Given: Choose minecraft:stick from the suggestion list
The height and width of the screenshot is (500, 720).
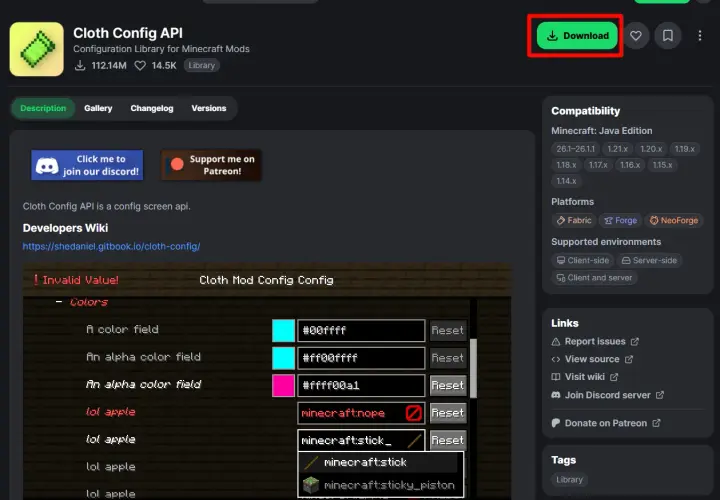Looking at the screenshot, I should point(379,462).
